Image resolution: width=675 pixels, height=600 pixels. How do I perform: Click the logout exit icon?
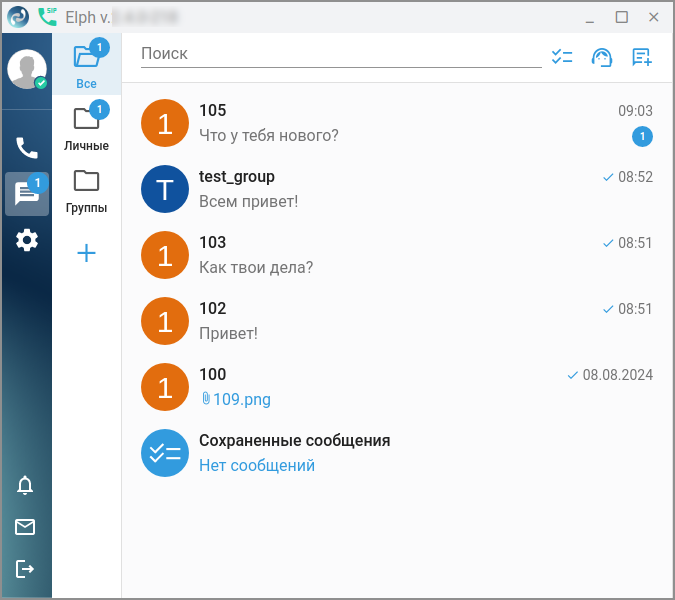point(25,569)
